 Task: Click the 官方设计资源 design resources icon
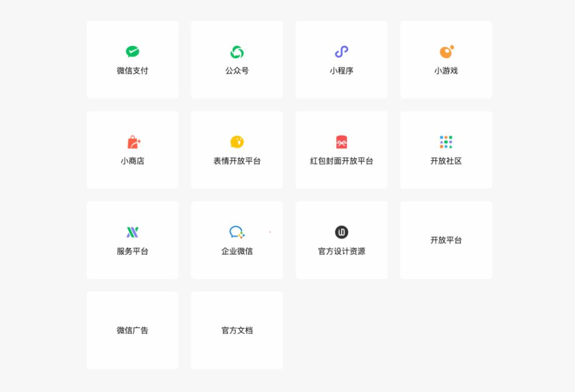341,232
